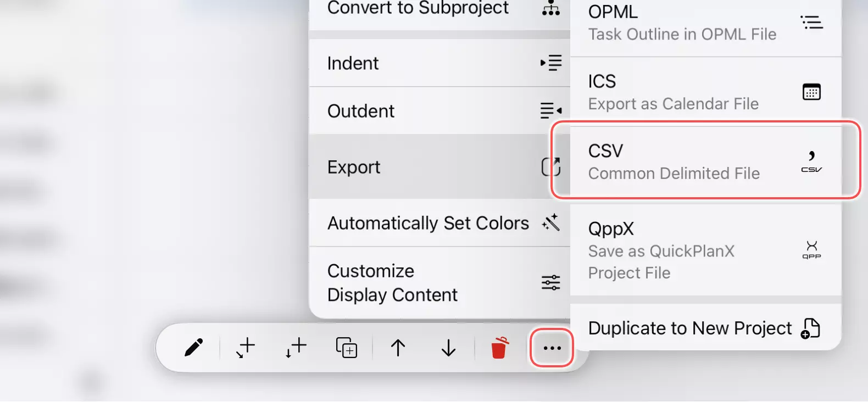Image resolution: width=868 pixels, height=402 pixels.
Task: Add subtask with plus-arrow diagonal icon
Action: (246, 348)
